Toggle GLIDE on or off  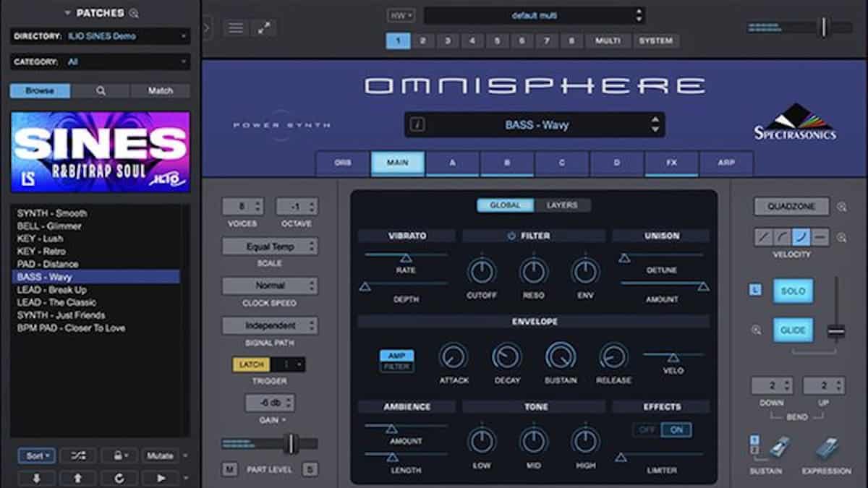pyautogui.click(x=793, y=330)
